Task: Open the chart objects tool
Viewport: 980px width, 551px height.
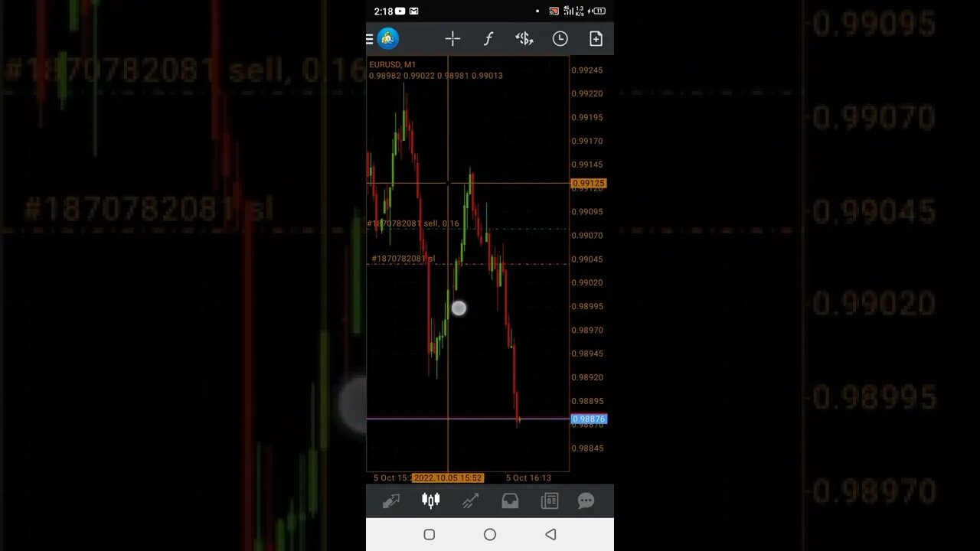Action: coord(524,39)
